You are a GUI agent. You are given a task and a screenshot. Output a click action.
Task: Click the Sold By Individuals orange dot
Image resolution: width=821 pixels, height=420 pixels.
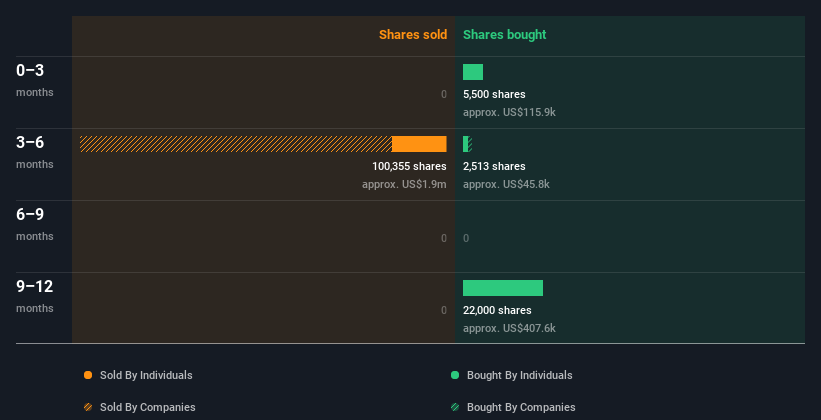pyautogui.click(x=88, y=375)
